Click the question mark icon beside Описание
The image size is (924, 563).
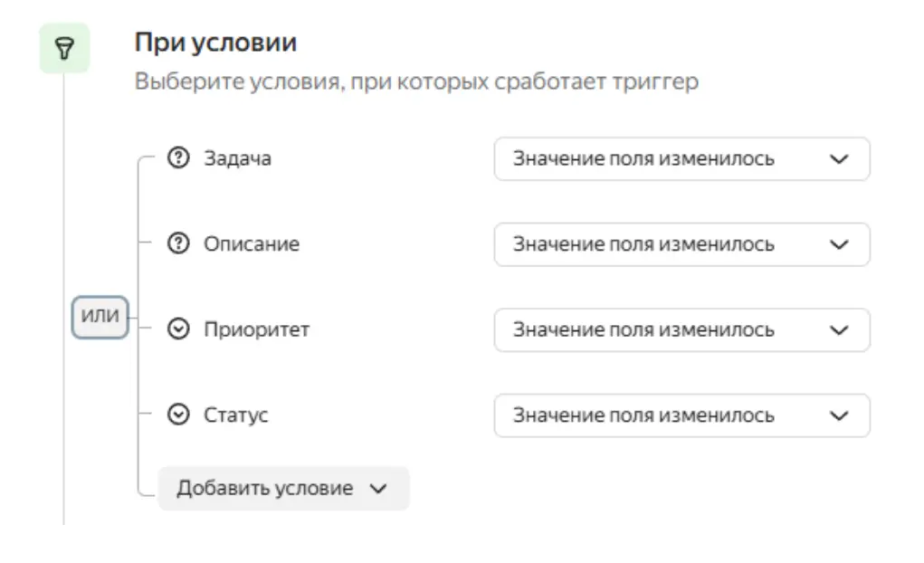180,243
